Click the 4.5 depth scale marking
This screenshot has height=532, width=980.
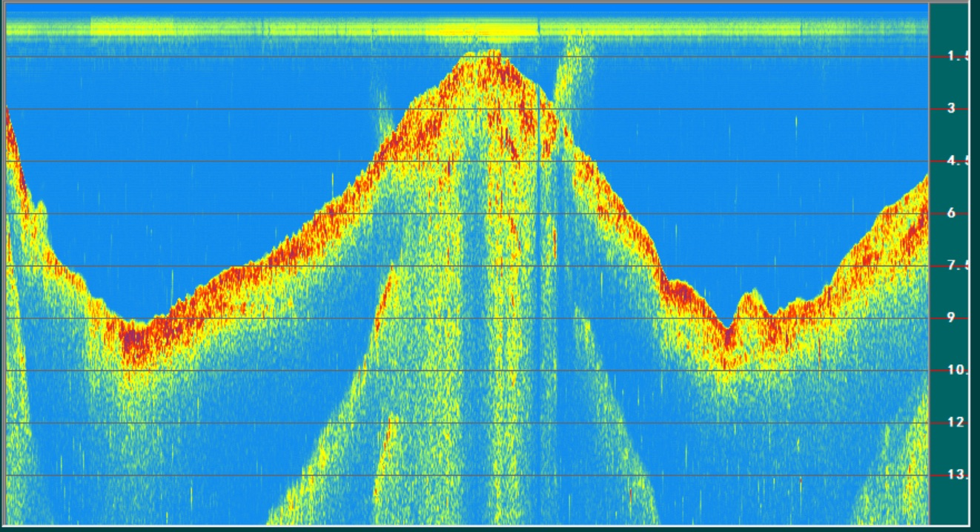click(958, 162)
